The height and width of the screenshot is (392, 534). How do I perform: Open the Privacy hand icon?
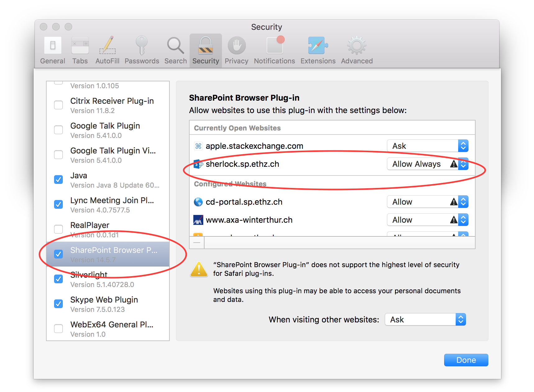coord(237,45)
